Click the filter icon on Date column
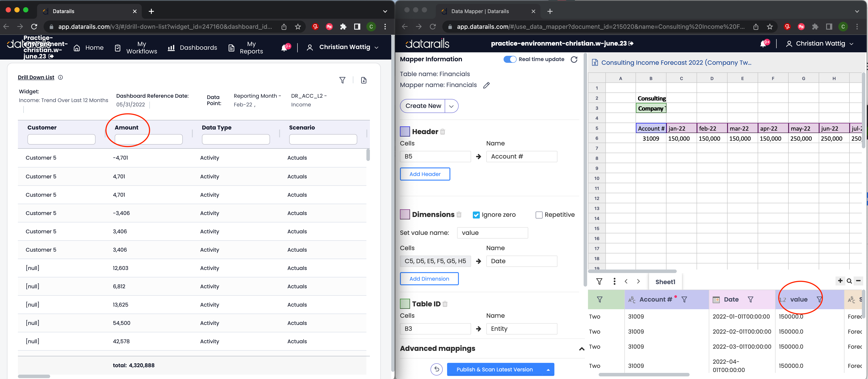This screenshot has width=868, height=379. 750,299
